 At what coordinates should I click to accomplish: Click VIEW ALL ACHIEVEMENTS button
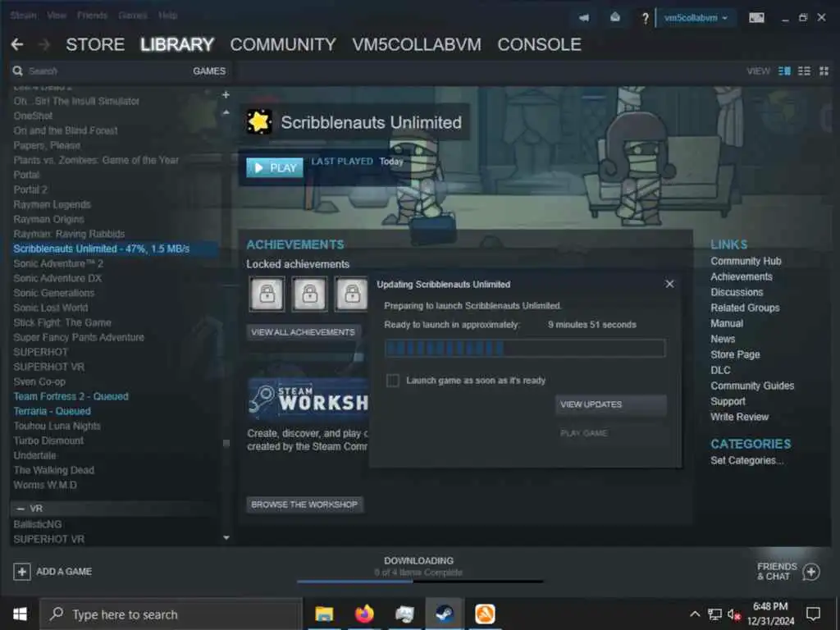click(304, 332)
